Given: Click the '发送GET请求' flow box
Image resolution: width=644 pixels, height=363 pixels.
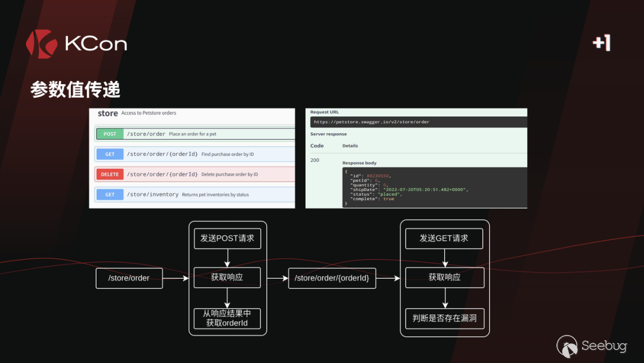Looking at the screenshot, I should tap(444, 238).
